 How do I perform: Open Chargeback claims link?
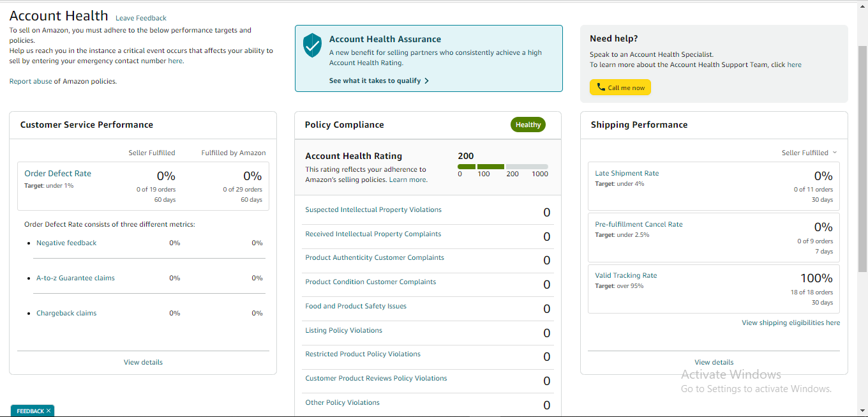click(66, 314)
